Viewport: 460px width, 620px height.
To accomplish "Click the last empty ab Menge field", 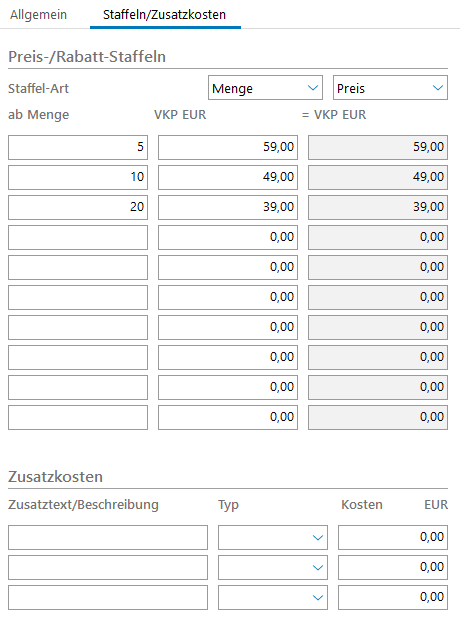I will point(78,417).
